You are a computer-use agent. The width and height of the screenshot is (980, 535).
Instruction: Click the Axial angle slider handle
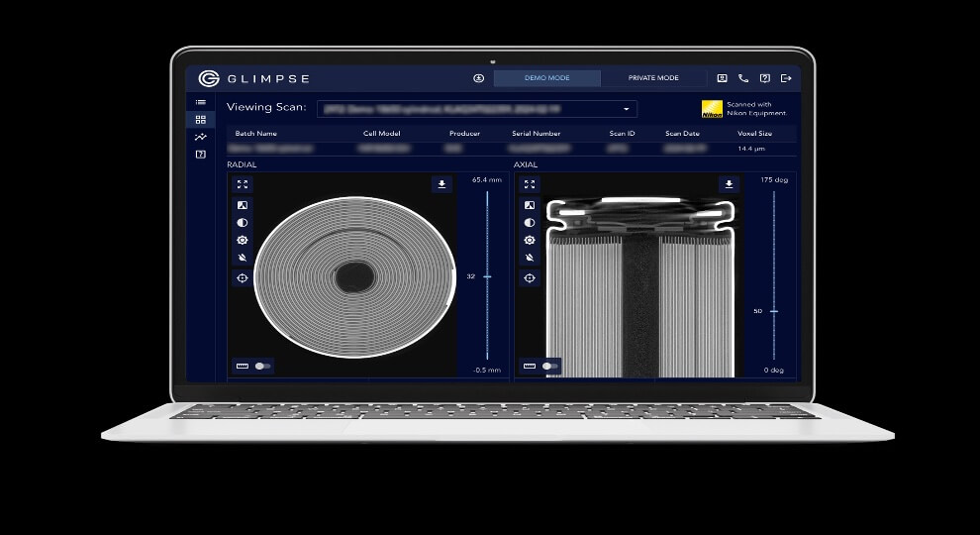click(x=773, y=311)
